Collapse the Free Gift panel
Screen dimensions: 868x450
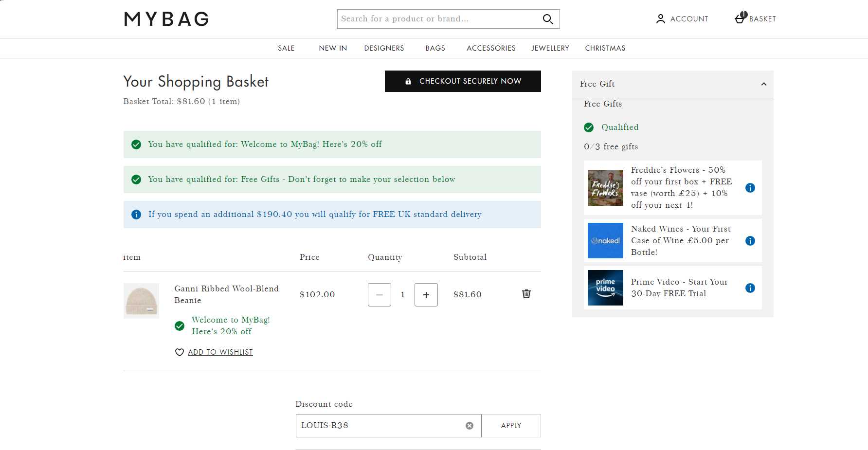pos(764,84)
